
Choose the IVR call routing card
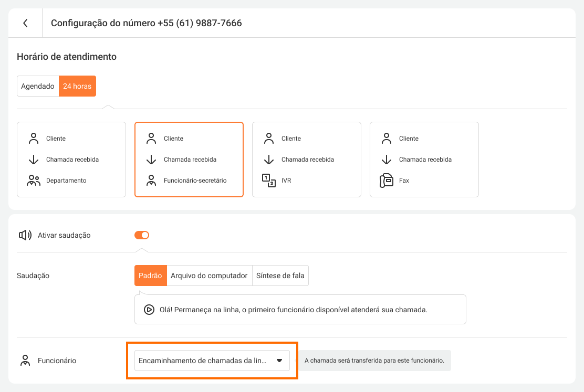click(307, 160)
